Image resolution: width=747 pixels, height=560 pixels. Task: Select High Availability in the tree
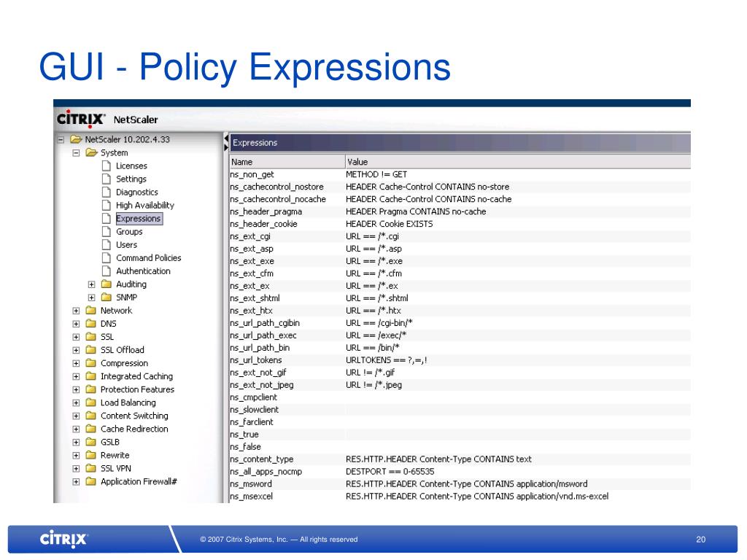point(145,205)
